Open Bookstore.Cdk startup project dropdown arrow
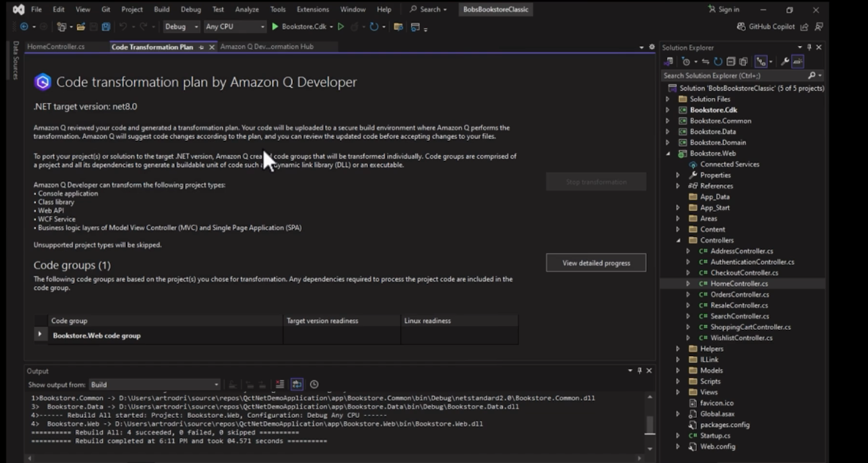The width and height of the screenshot is (868, 463). pyautogui.click(x=331, y=26)
